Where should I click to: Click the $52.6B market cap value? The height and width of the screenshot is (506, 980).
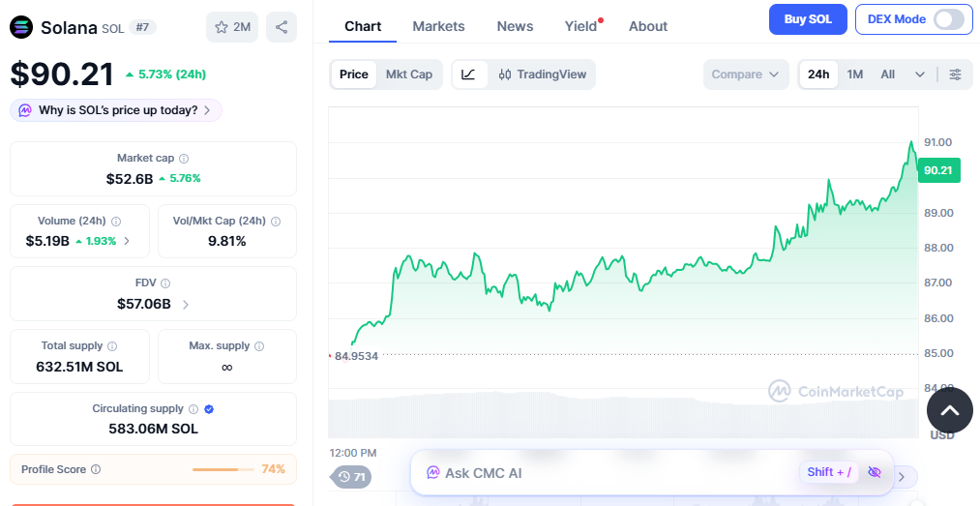tap(130, 179)
